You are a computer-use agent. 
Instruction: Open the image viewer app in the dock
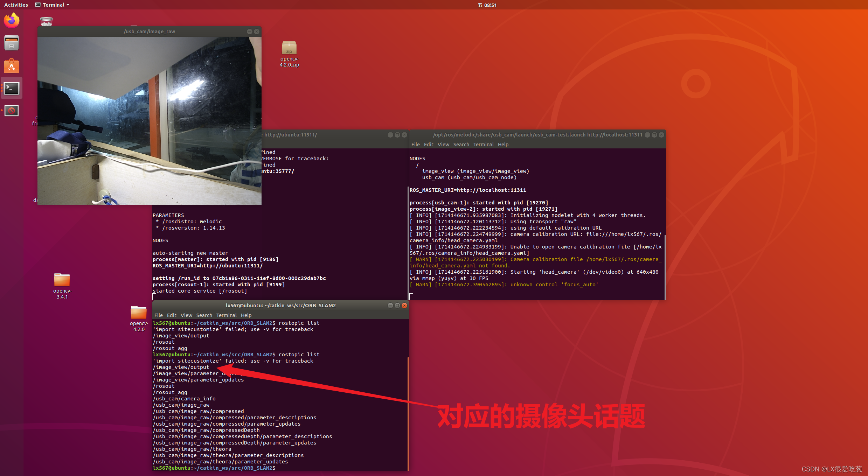12,111
